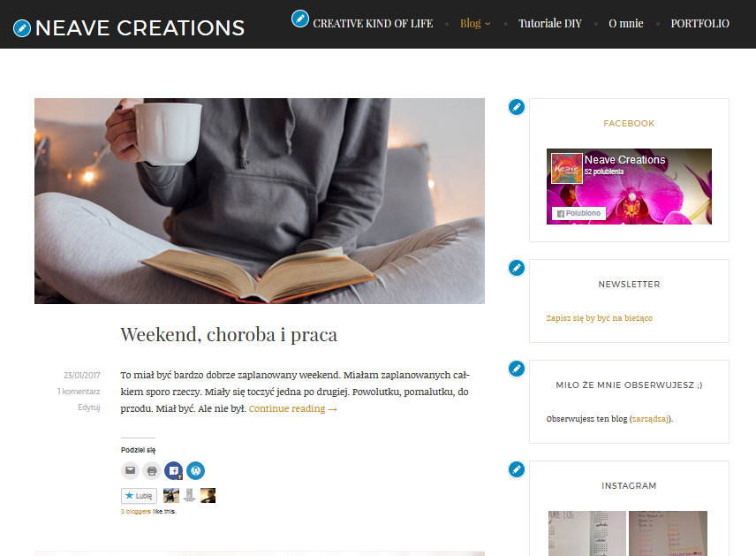Screen dimensions: 756x556
Task: Like the post with Lubię star button
Action: (x=139, y=496)
